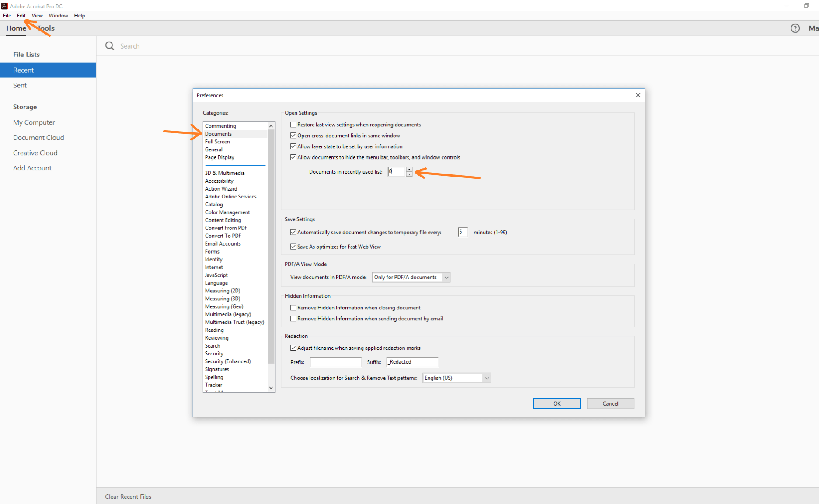This screenshot has width=819, height=504.
Task: Open Document Cloud storage
Action: pyautogui.click(x=38, y=137)
